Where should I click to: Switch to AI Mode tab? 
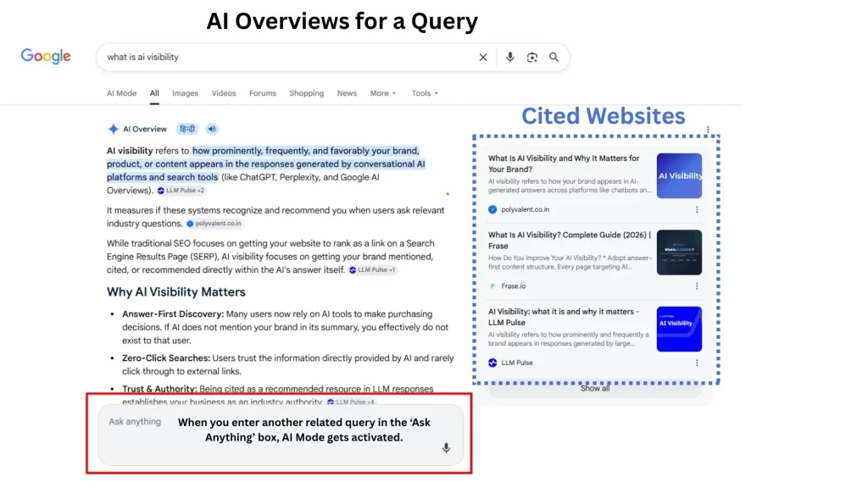(x=122, y=93)
